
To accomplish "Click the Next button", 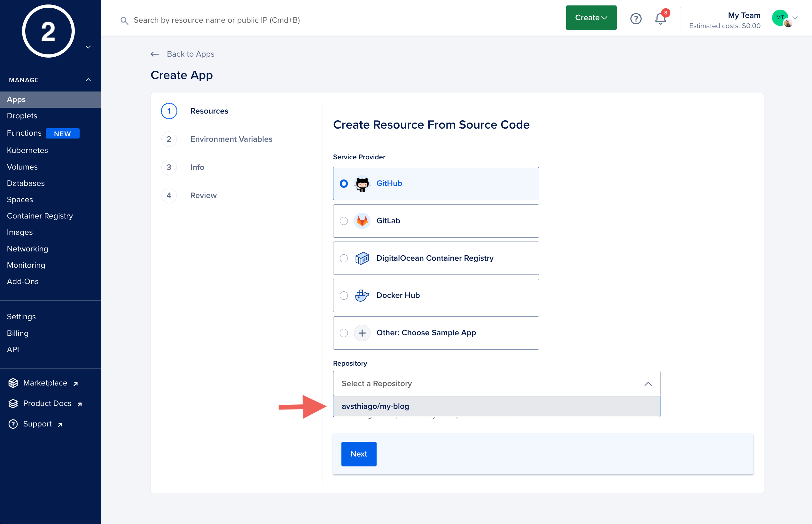I will click(x=359, y=454).
